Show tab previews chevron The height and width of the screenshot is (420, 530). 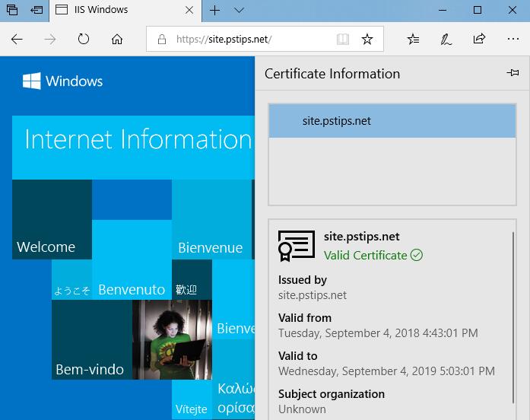[x=239, y=10]
